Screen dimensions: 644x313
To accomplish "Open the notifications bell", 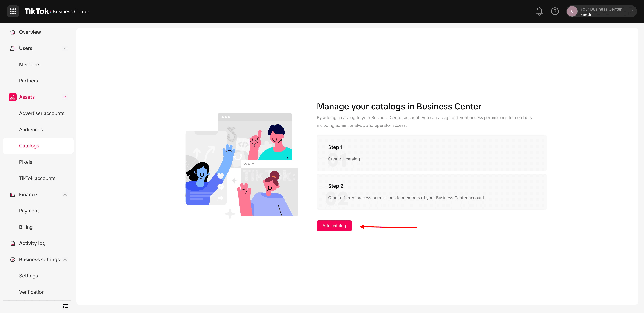I will pyautogui.click(x=539, y=11).
